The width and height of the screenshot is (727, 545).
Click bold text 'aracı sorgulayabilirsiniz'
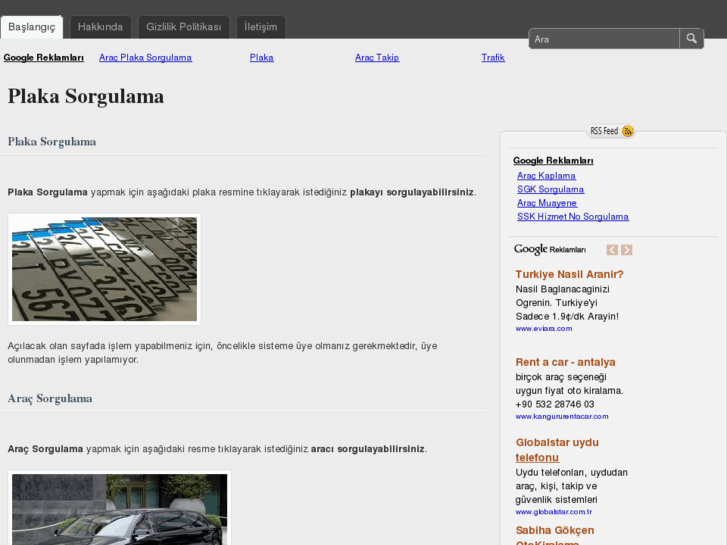tap(368, 449)
